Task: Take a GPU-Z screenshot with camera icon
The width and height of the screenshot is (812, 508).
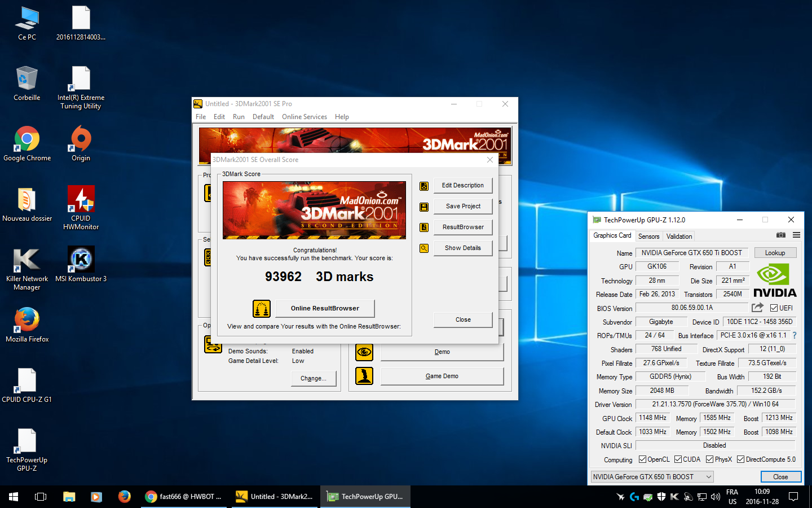Action: point(781,235)
